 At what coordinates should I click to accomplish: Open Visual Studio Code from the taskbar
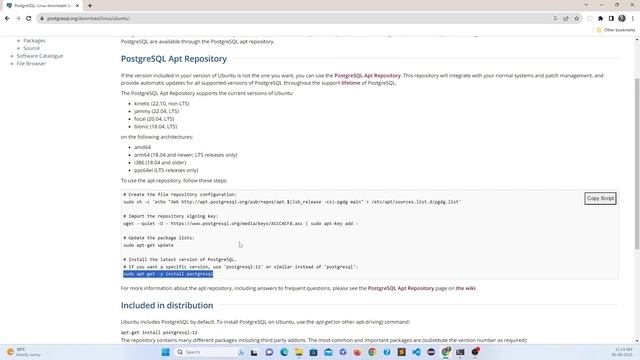(416, 352)
